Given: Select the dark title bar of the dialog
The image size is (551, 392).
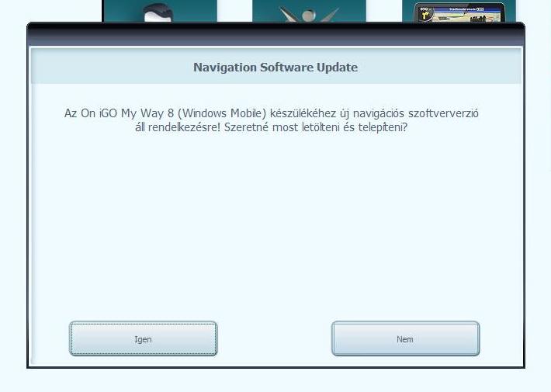Looking at the screenshot, I should [x=275, y=34].
